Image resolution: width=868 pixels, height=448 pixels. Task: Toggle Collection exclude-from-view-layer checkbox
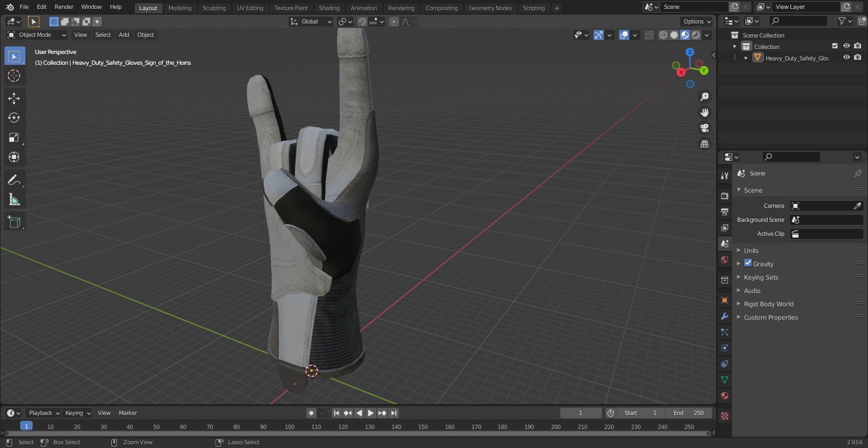click(x=835, y=46)
